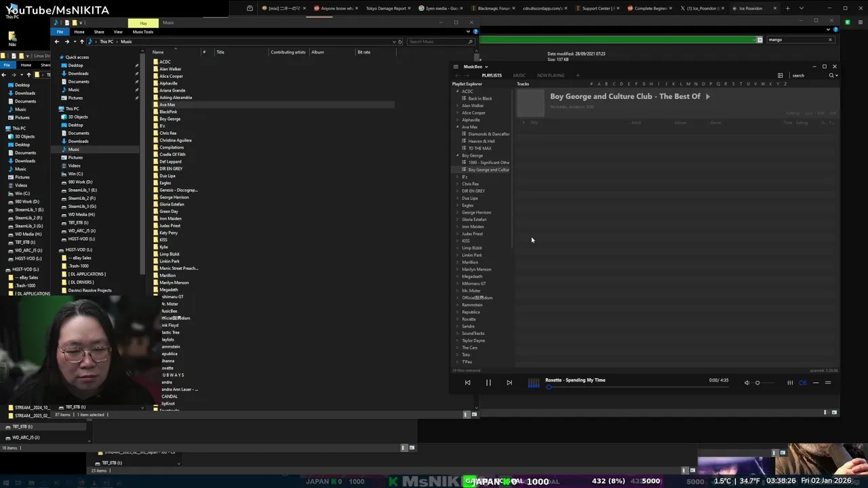Expand the Linkin Park playlist folder

pyautogui.click(x=457, y=255)
